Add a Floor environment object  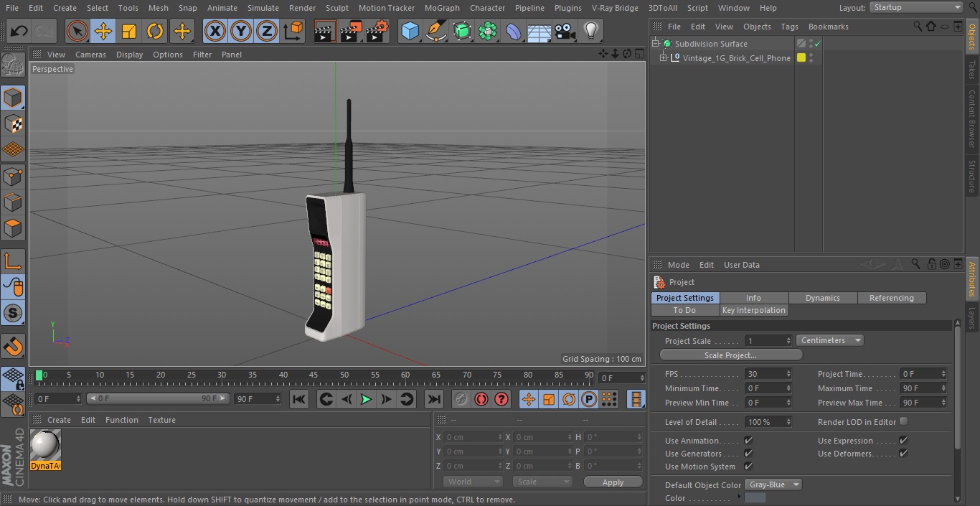[540, 31]
